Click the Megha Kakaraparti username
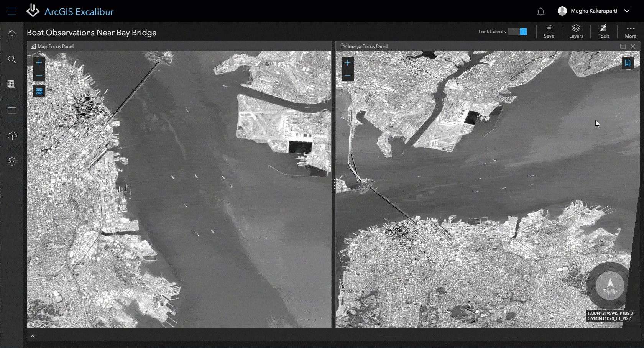 click(594, 11)
